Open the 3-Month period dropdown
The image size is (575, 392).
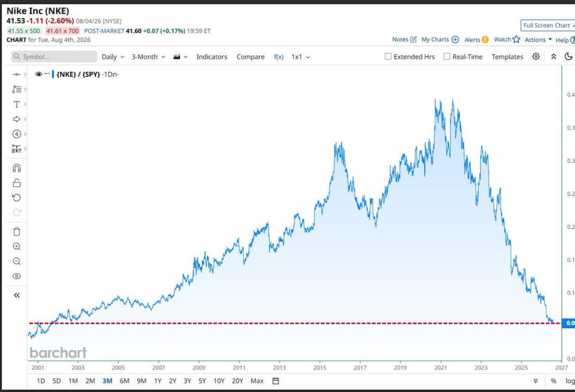pos(148,57)
